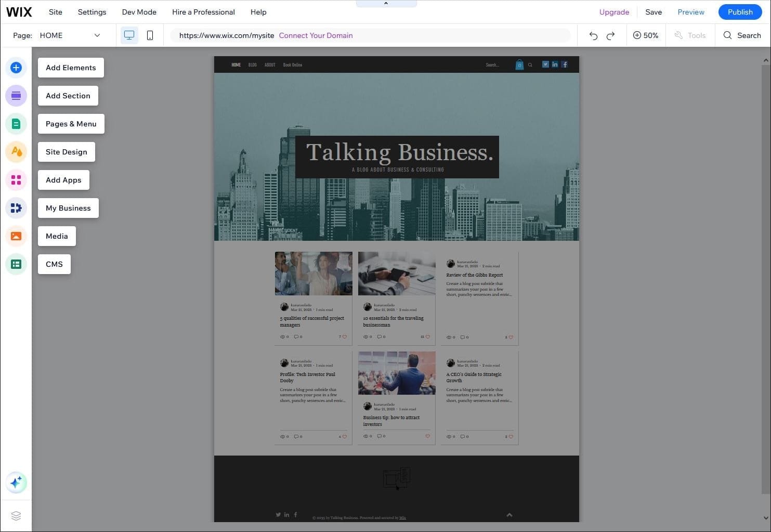Switch to mobile view

(x=150, y=35)
